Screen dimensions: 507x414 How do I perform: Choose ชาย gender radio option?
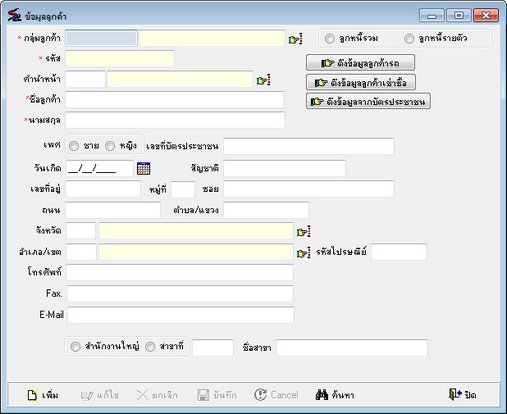[x=74, y=146]
